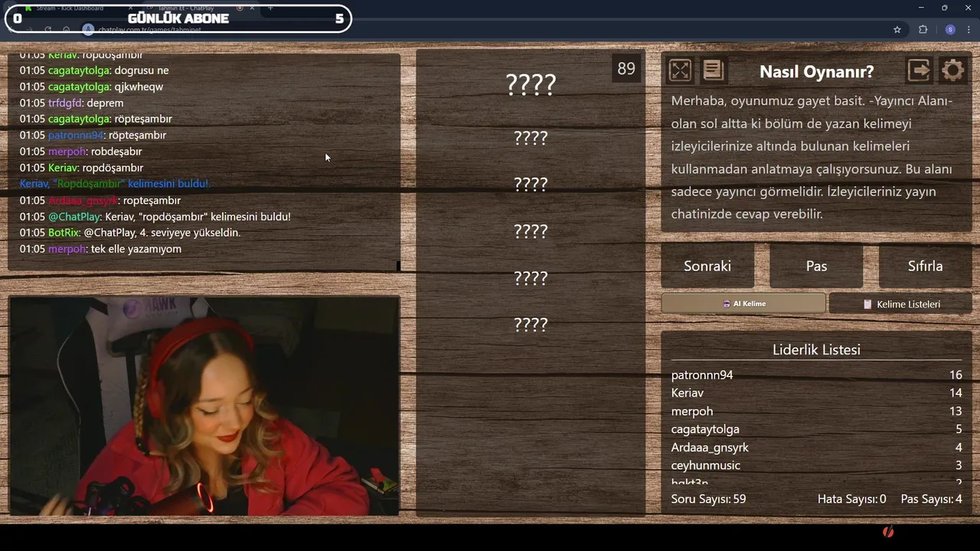The image size is (980, 551).
Task: Click merpoh 'robdeşabır' chat message
Action: 80,152
